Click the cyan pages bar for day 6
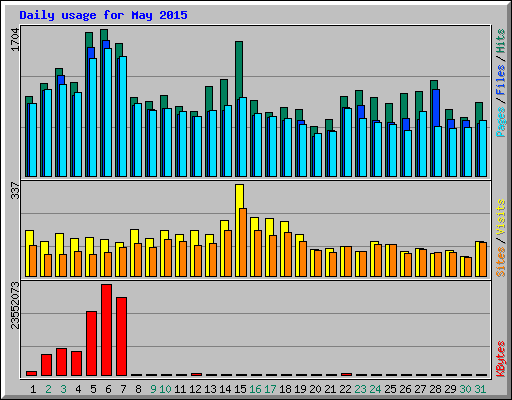The image size is (512, 400). click(x=108, y=112)
